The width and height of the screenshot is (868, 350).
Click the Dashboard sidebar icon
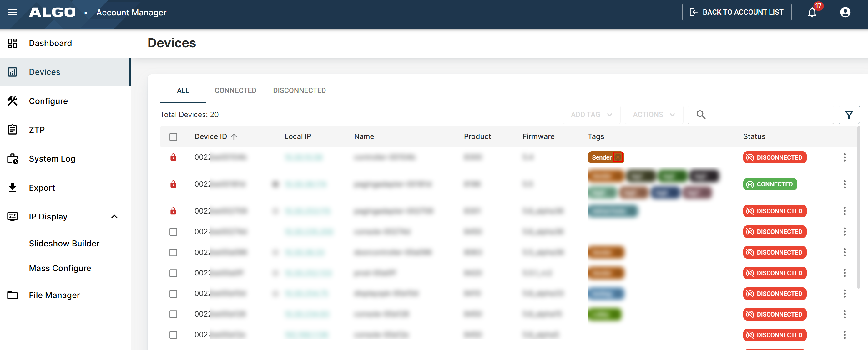[x=13, y=43]
